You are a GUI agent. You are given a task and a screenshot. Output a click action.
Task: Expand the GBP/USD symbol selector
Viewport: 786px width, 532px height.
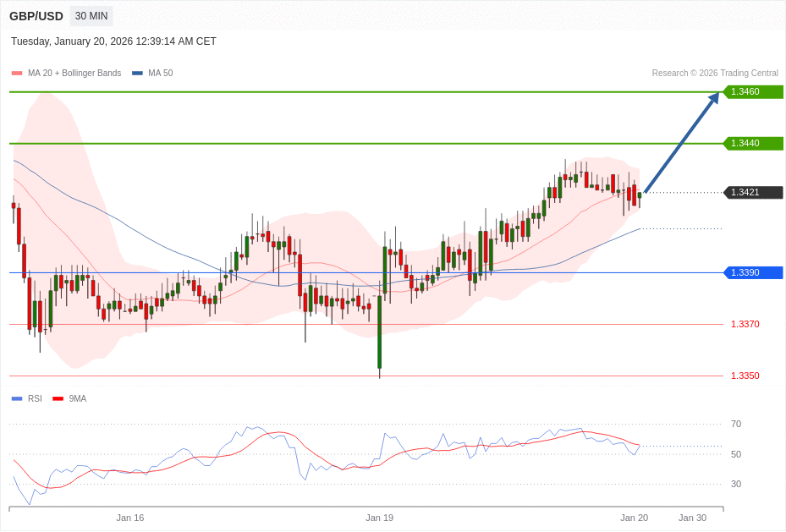tap(36, 15)
